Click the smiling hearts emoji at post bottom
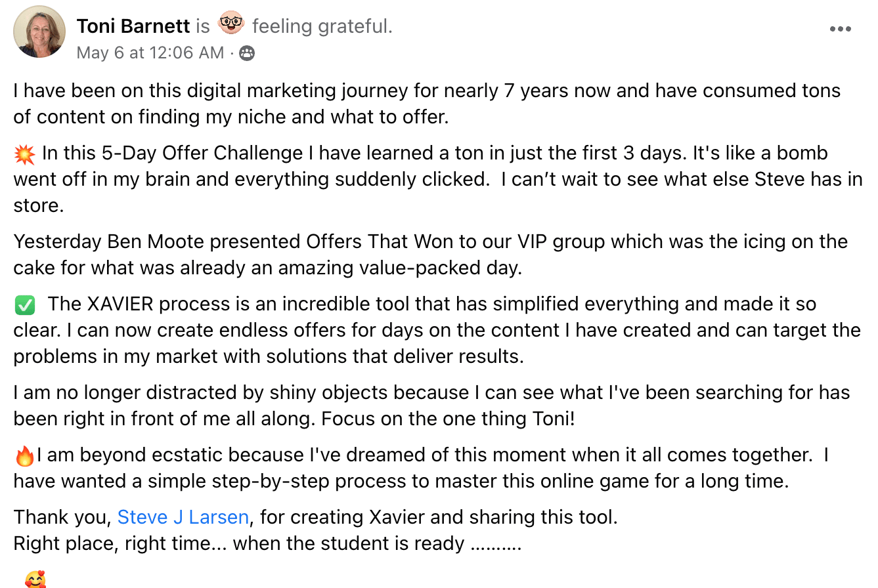 (x=35, y=580)
